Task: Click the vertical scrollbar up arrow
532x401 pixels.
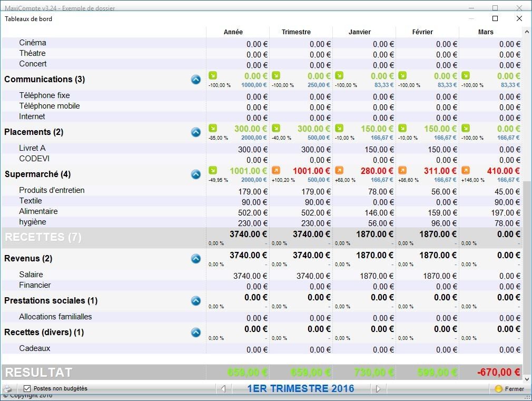Action: 527,32
